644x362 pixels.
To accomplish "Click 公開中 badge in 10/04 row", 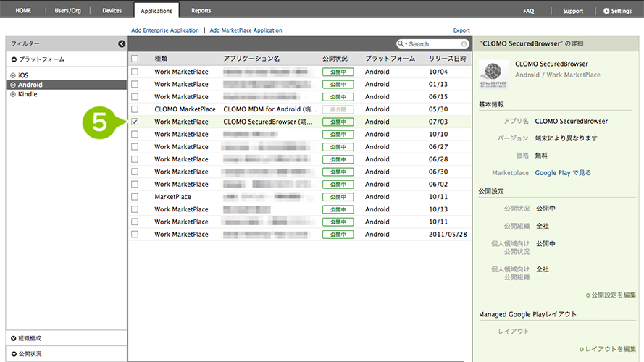I will click(338, 72).
